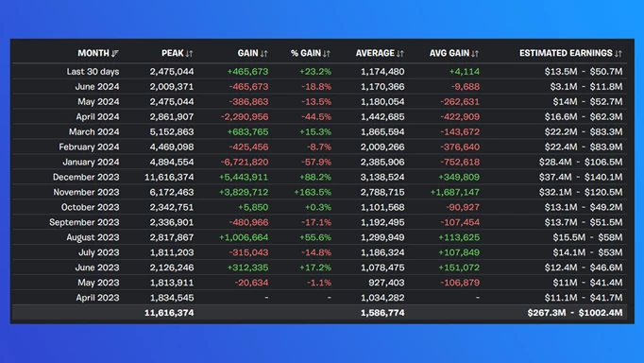
Task: Click the August 2023 month cell
Action: click(x=93, y=237)
